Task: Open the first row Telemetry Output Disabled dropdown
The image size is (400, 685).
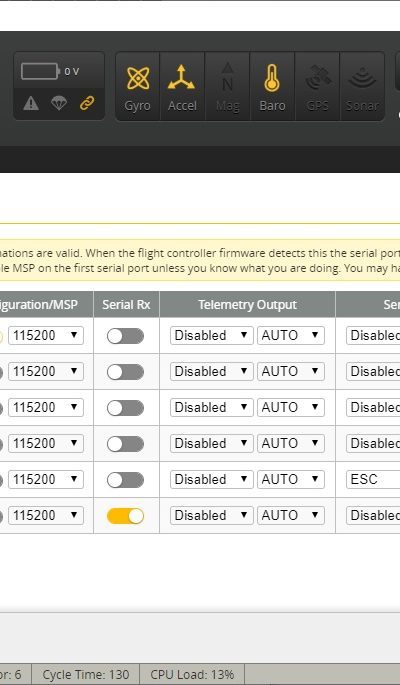Action: click(x=211, y=336)
